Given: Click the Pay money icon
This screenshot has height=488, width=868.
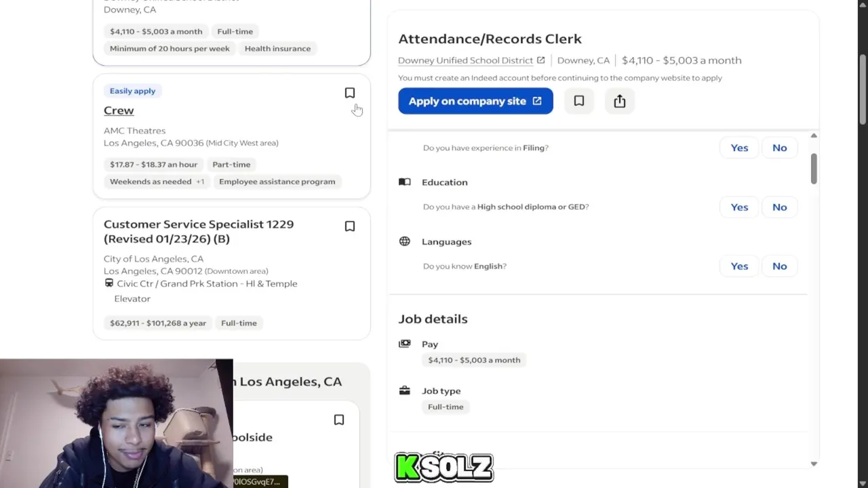Looking at the screenshot, I should click(405, 344).
